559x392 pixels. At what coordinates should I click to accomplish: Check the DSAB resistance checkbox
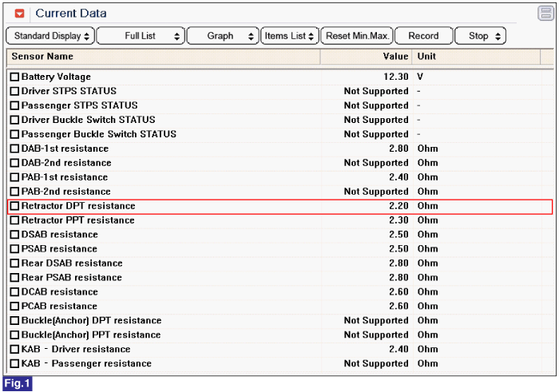pyautogui.click(x=14, y=235)
